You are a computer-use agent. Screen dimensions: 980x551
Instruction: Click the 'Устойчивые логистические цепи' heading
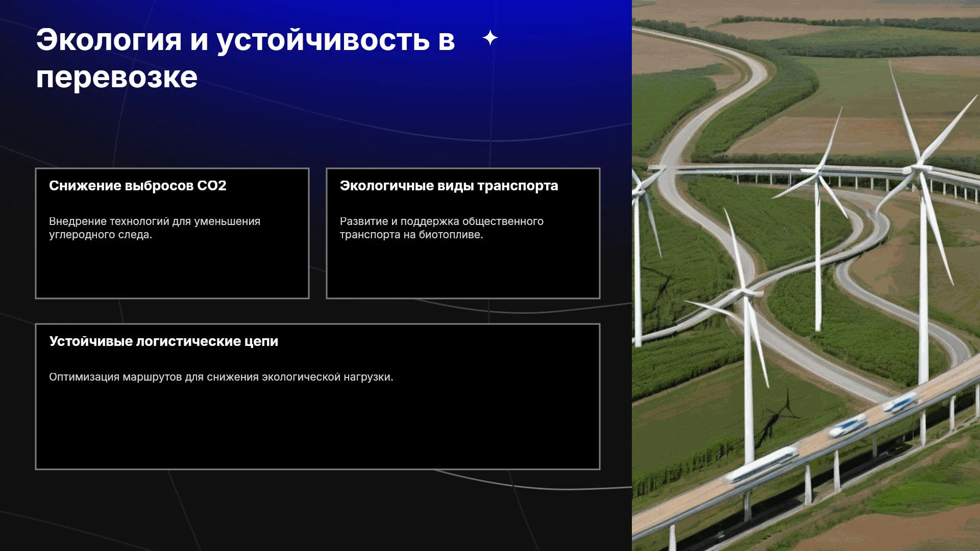click(x=164, y=341)
